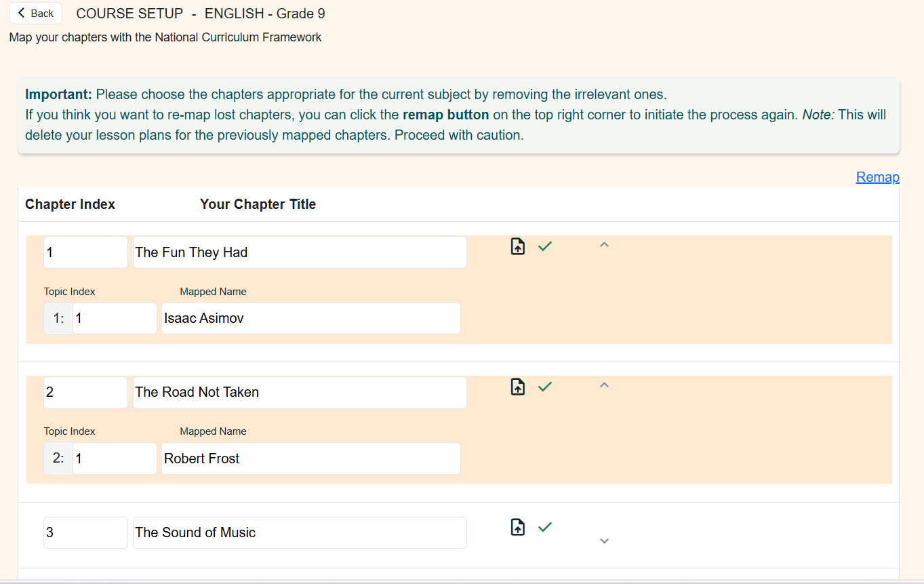Screen dimensions: 924x584
Task: Click the upload file icon for chapter 1
Action: coord(518,246)
